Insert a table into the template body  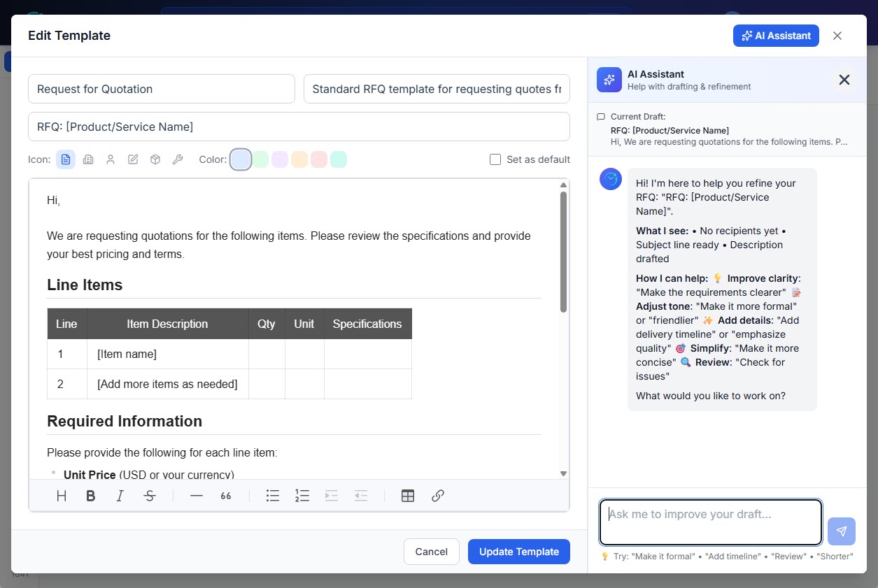[x=408, y=496]
